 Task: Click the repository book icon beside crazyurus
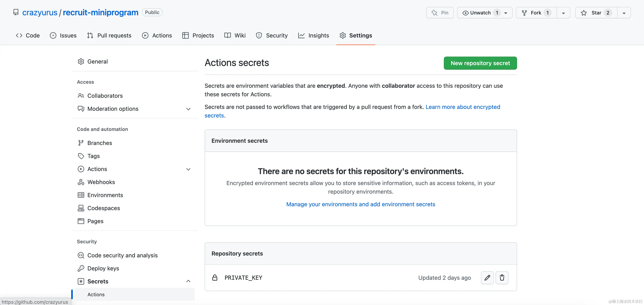(x=16, y=12)
